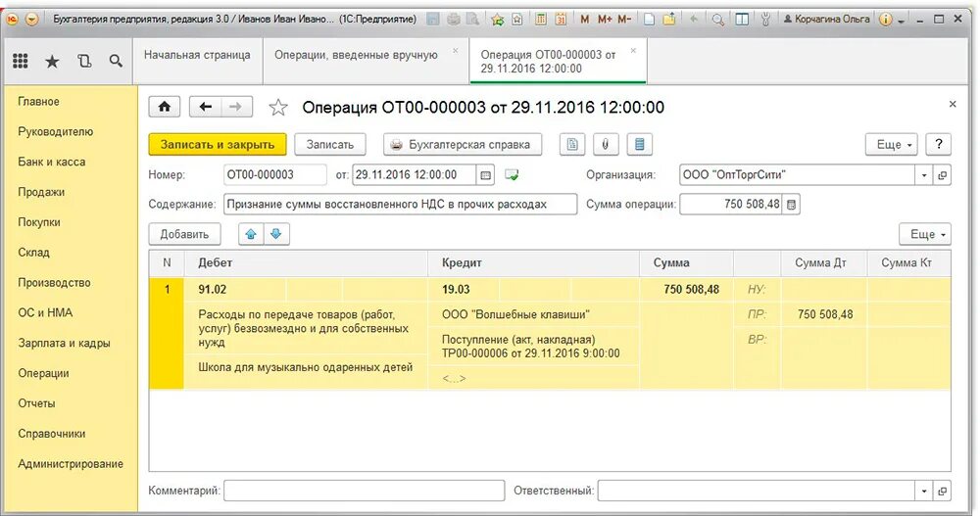
Task: Open the help question mark button
Action: [x=938, y=144]
